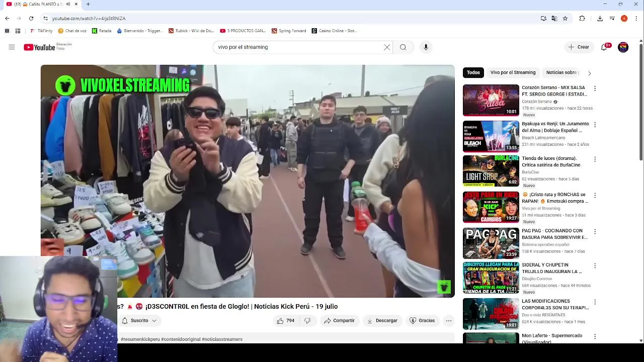
Task: Open Spring Forward bookmark
Action: 289,31
